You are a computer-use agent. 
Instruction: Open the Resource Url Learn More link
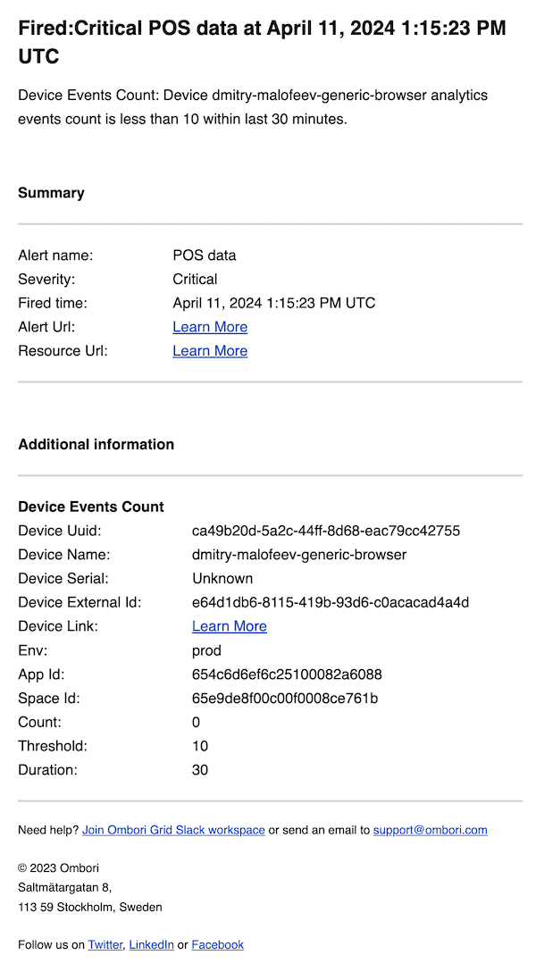[210, 351]
